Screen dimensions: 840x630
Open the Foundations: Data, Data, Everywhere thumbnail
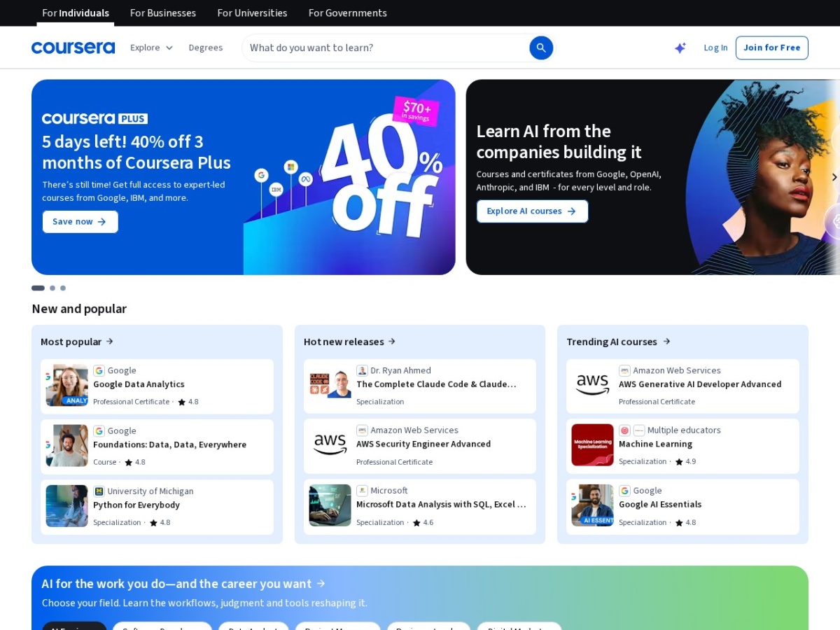[x=67, y=445]
